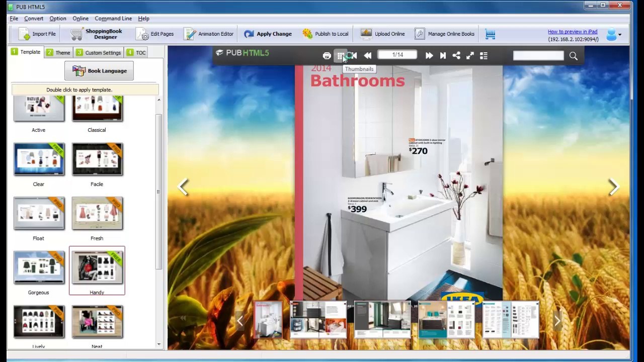Switch to the Theme tab
This screenshot has height=362, width=644.
pyautogui.click(x=58, y=52)
